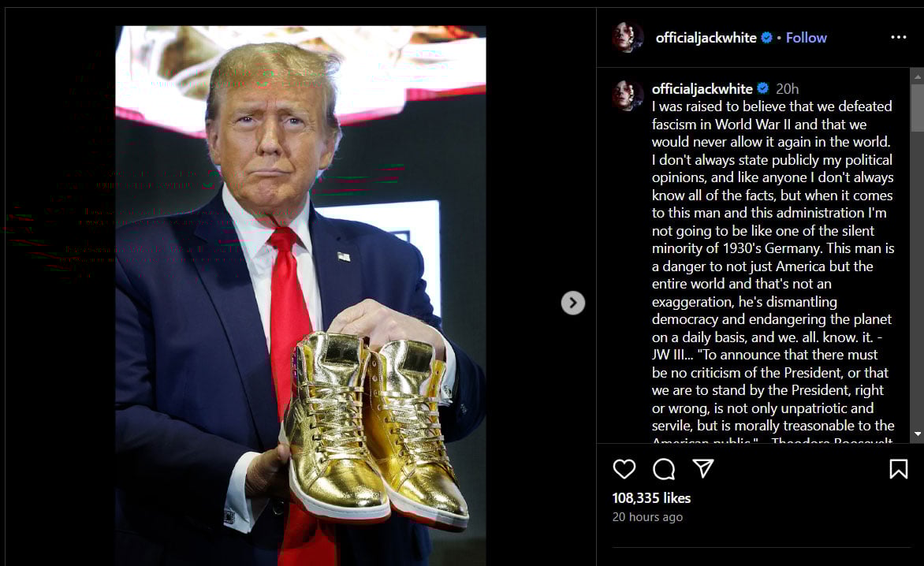Click the verified badge in post header
This screenshot has height=566, width=924.
766,37
